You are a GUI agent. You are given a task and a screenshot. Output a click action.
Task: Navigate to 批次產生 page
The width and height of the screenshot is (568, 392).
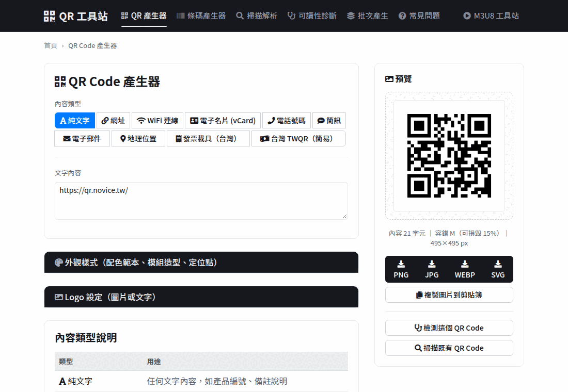367,16
